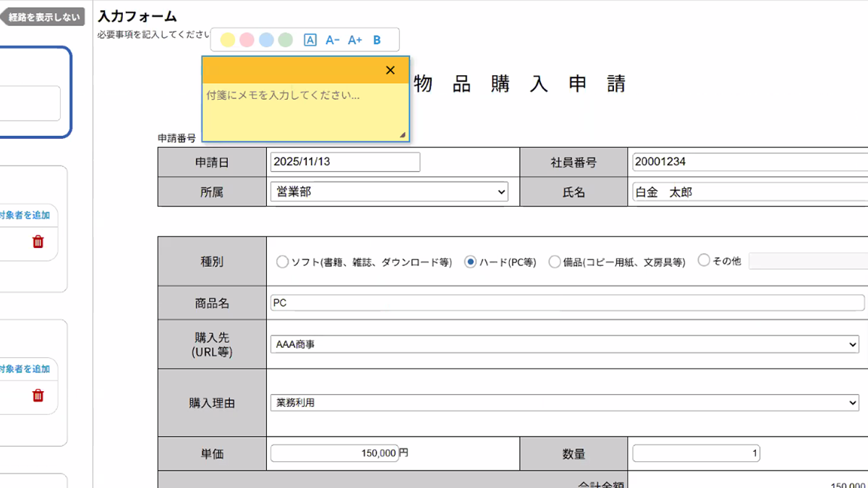Open the 購入理由 dropdown showing 業務利用
The width and height of the screenshot is (868, 488).
564,403
